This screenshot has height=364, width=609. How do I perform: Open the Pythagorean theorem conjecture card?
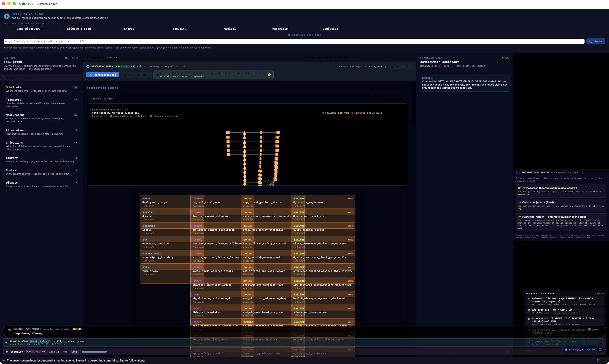coord(561,191)
